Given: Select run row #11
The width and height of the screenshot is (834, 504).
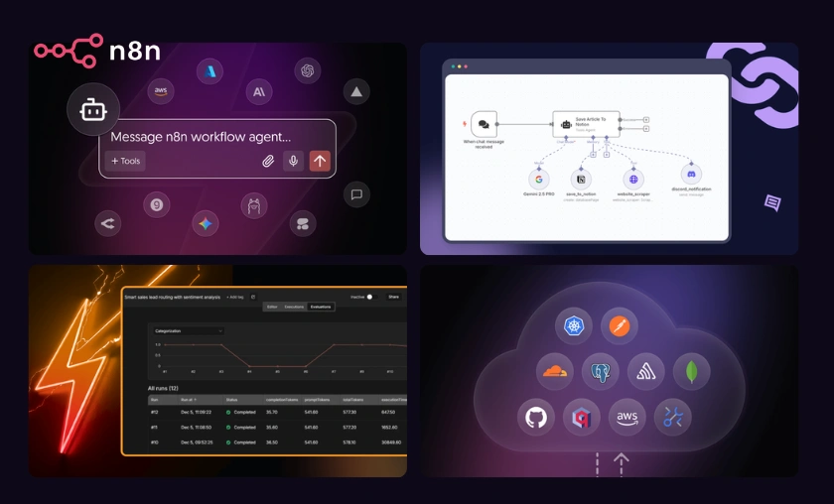Looking at the screenshot, I should tap(277, 427).
